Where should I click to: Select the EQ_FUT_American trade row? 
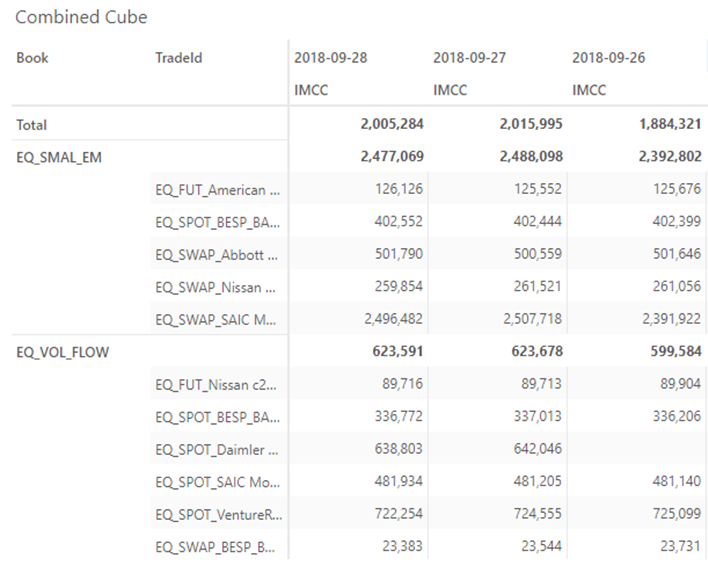tap(218, 190)
